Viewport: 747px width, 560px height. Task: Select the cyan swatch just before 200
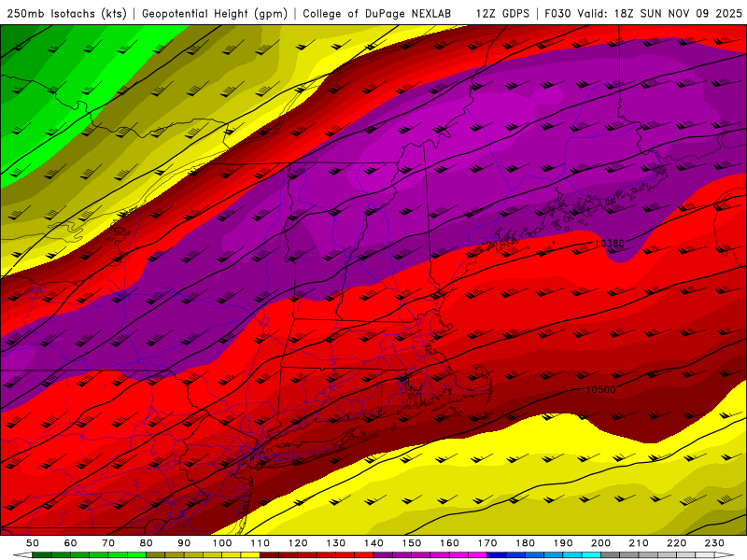coord(591,555)
